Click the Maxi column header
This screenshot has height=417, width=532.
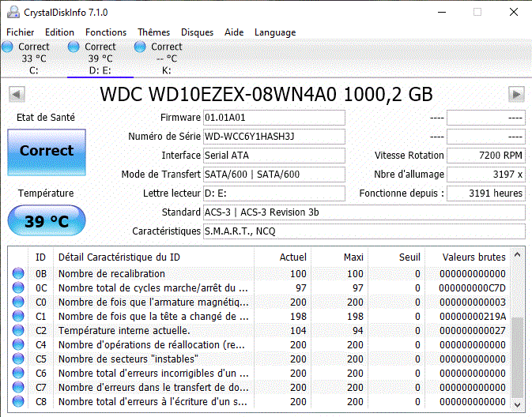coord(339,257)
